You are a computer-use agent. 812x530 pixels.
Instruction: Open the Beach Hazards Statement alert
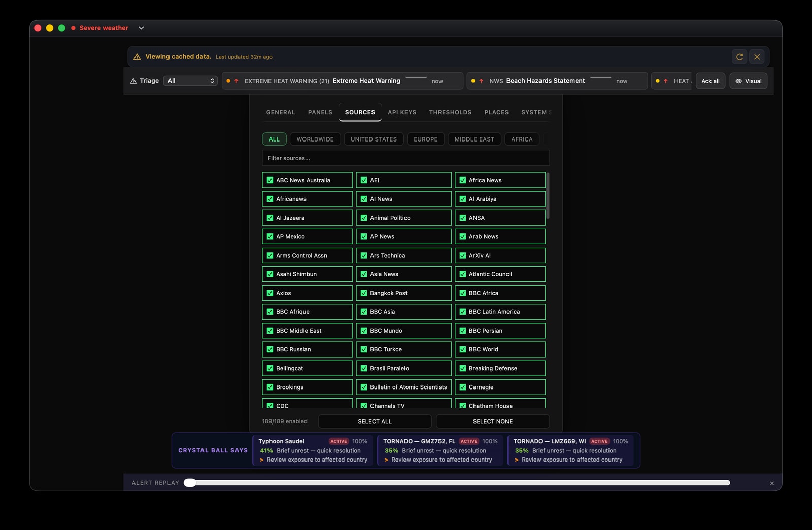557,81
